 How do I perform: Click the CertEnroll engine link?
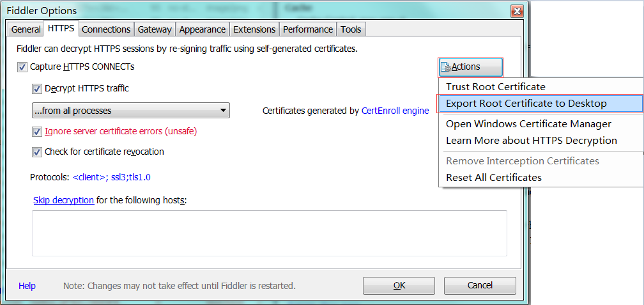click(x=395, y=111)
